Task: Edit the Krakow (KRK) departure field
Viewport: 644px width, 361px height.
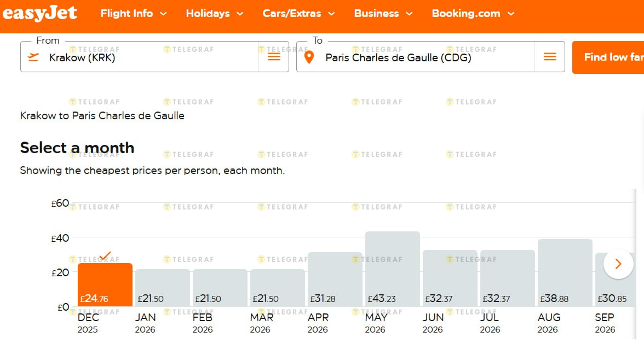Action: pos(148,57)
